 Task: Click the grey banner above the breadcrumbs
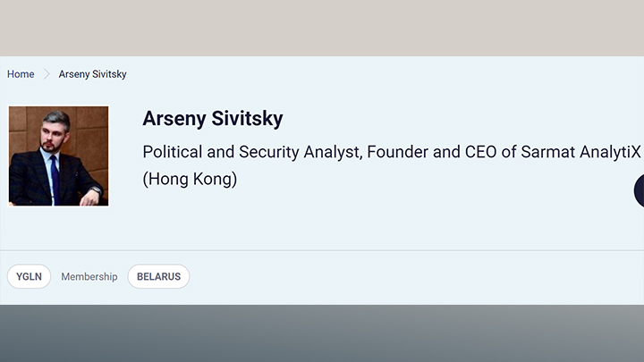[x=322, y=28]
